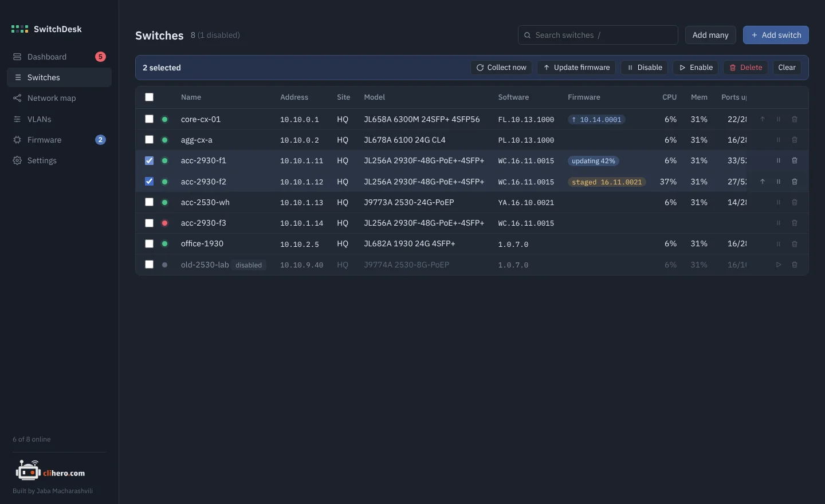
Task: Click Update firmware in the selection bar
Action: 576,68
